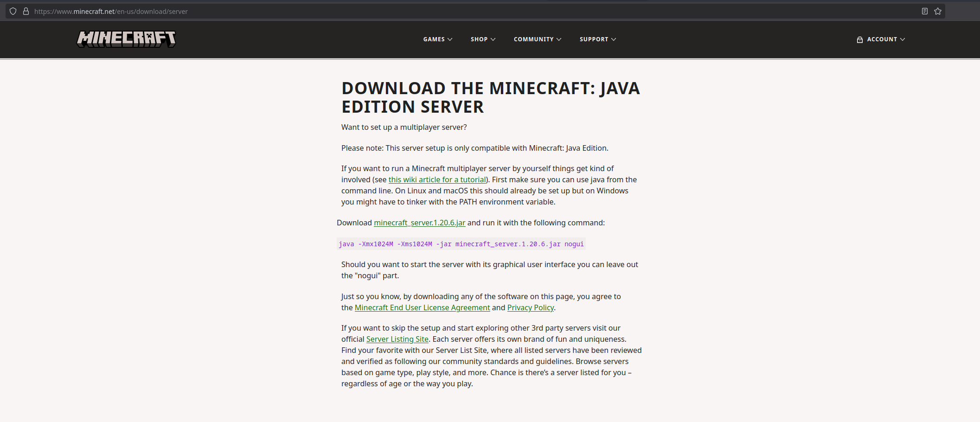Download minecraft_server.1.20.6.jar
Screen dimensions: 980x422
(419, 223)
